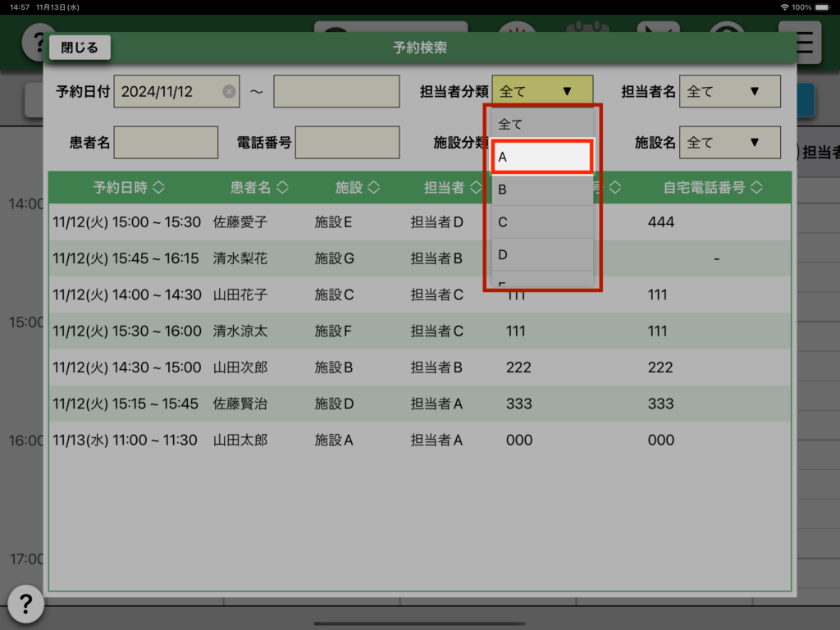Tap the help question mark icon at bottom
Viewport: 840px width, 630px height.
tap(25, 605)
